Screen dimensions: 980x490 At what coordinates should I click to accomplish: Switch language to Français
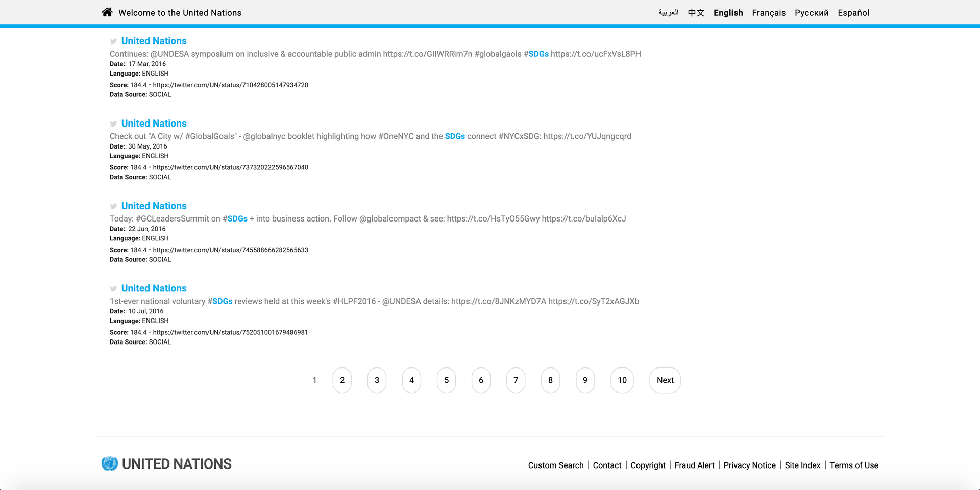[x=769, y=13]
